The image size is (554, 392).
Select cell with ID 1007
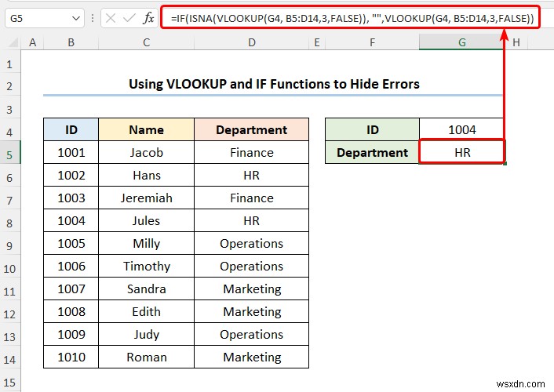(71, 289)
